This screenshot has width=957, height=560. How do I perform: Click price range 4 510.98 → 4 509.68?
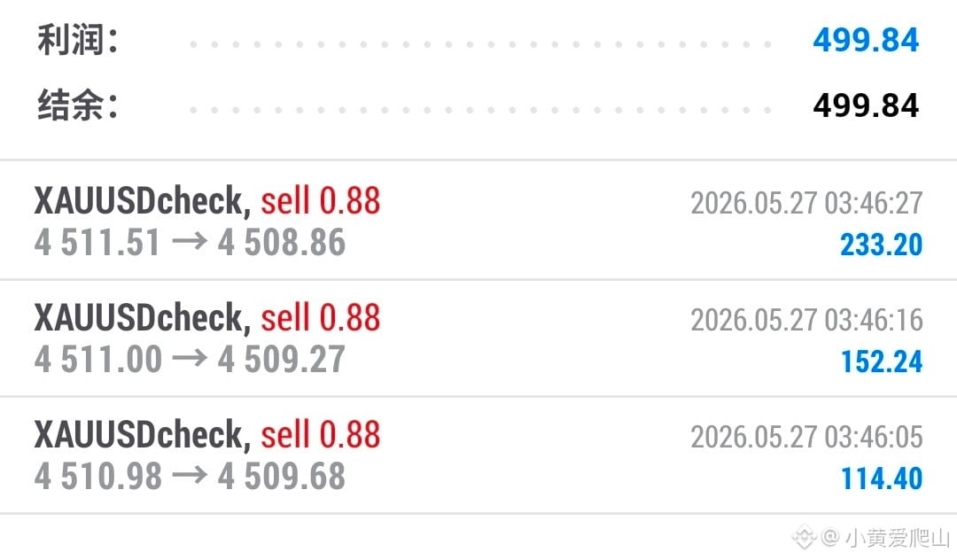click(x=190, y=477)
